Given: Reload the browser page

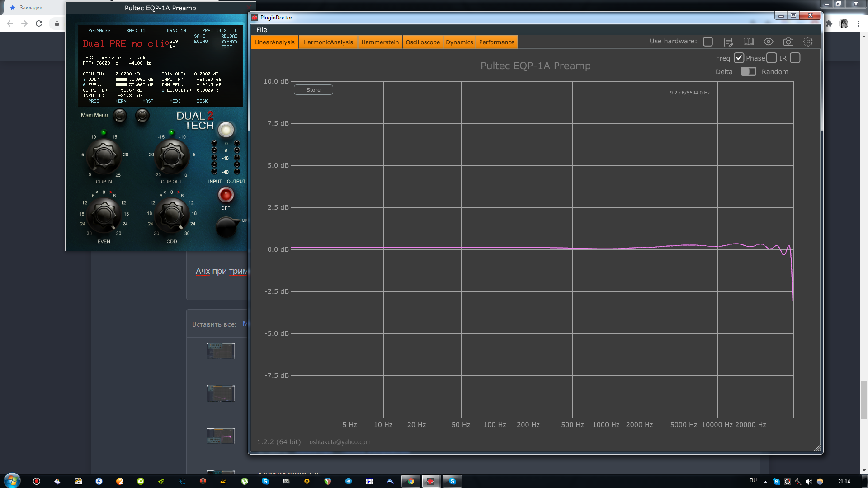Looking at the screenshot, I should point(39,23).
